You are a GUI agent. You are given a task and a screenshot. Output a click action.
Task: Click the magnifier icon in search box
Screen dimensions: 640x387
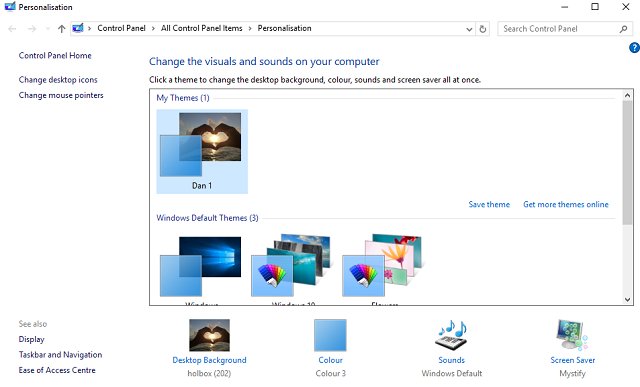(x=623, y=29)
